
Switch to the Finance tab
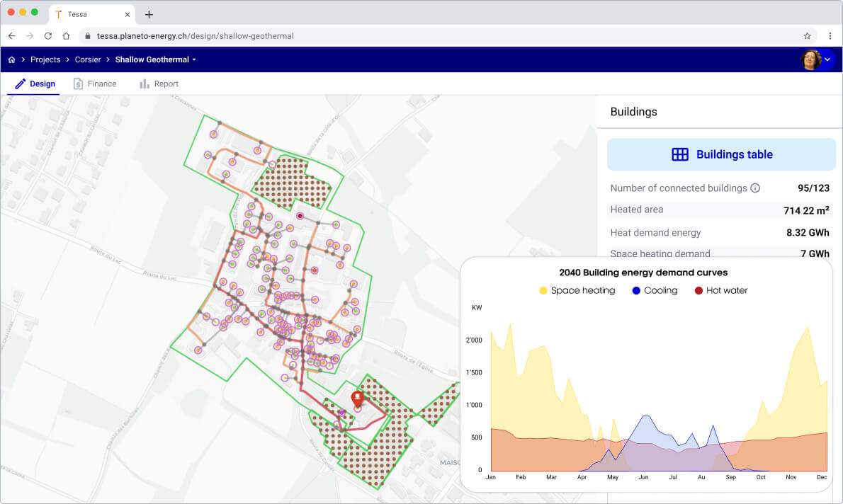click(x=95, y=84)
